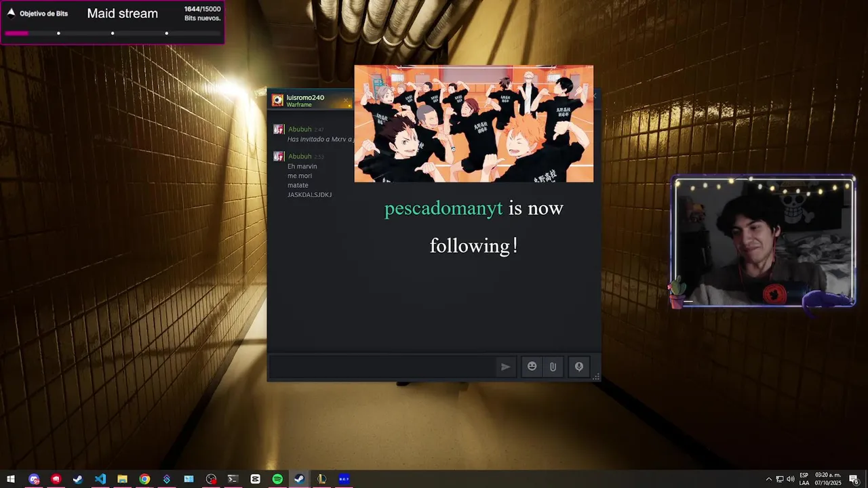This screenshot has height=488, width=868.
Task: Open the blue BET taskbar app
Action: 344,479
